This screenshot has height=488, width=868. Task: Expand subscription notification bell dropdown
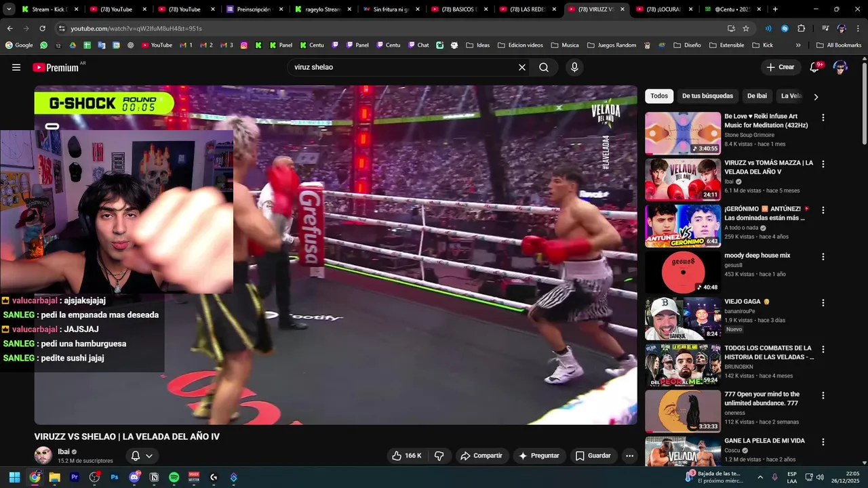pyautogui.click(x=142, y=455)
